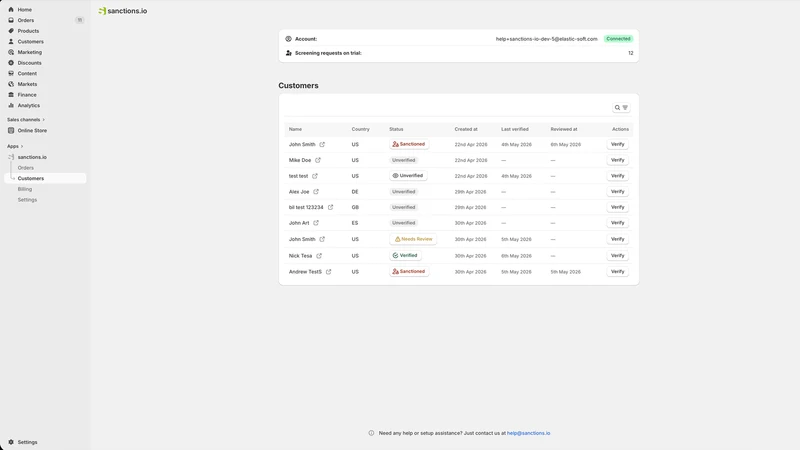Image resolution: width=800 pixels, height=450 pixels.
Task: Open external link icon next to John Art
Action: 316,223
